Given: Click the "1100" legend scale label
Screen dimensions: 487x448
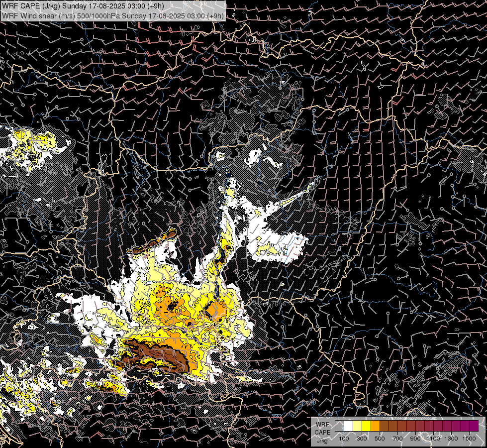Looking at the screenshot, I should tap(433, 439).
